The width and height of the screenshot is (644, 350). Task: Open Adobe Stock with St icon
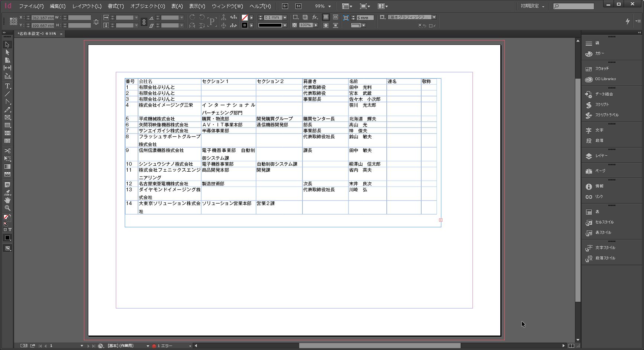(x=298, y=6)
